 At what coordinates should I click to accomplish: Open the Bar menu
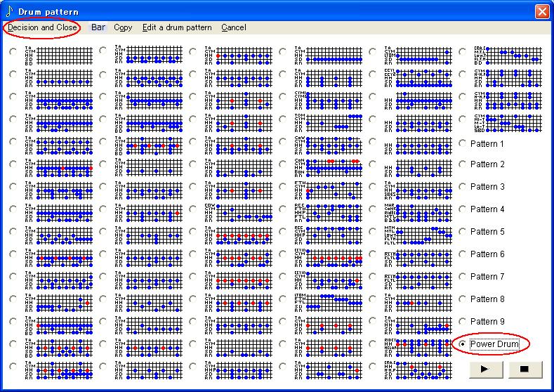(x=98, y=27)
